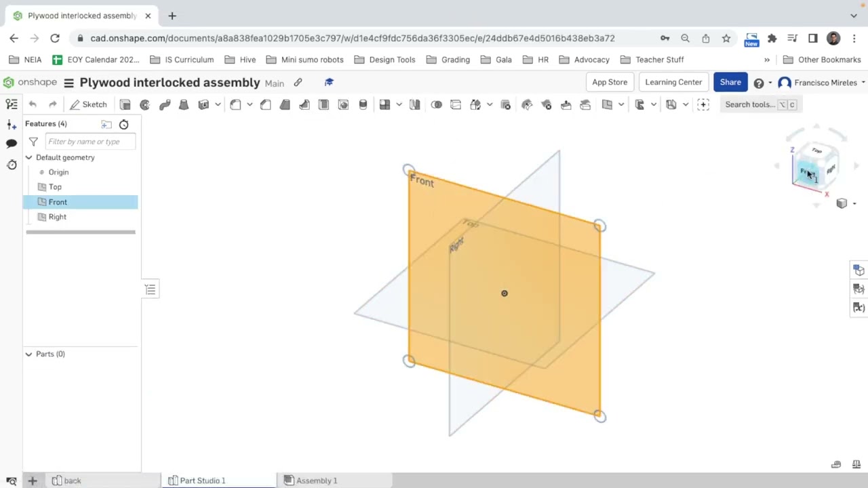Select the Move face tool icon
Viewport: 868px width, 488px height.
566,104
